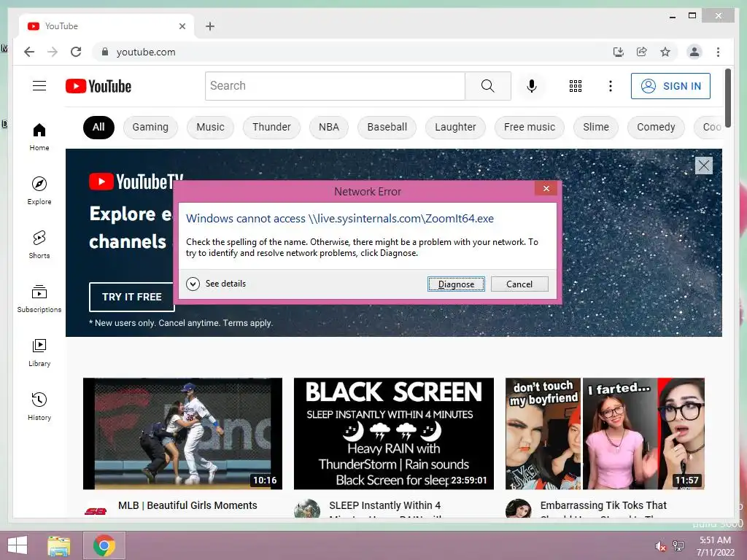Click the MLB video channel avatar
Screen dimensions: 747x560
(96, 510)
